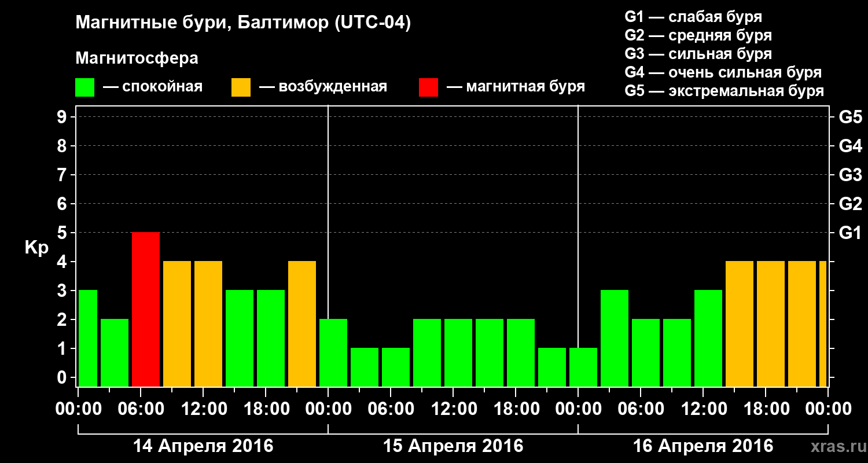Image resolution: width=868 pixels, height=463 pixels.
Task: Click 'G4 — очень сильная буря' legend line
Action: pyautogui.click(x=723, y=72)
